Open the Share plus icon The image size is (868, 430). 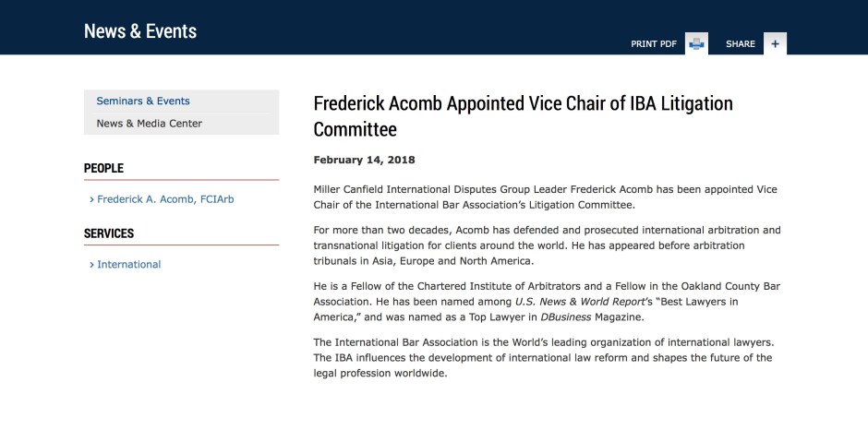click(x=775, y=43)
